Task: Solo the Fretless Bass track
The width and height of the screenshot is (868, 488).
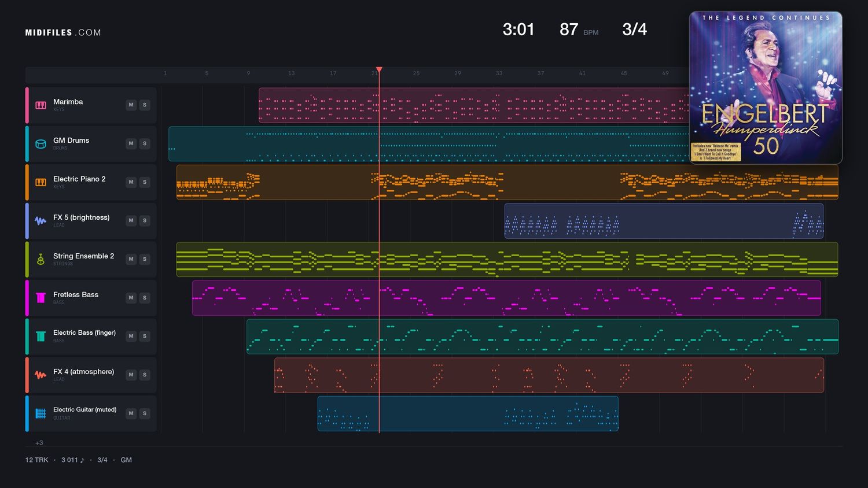Action: (x=145, y=298)
